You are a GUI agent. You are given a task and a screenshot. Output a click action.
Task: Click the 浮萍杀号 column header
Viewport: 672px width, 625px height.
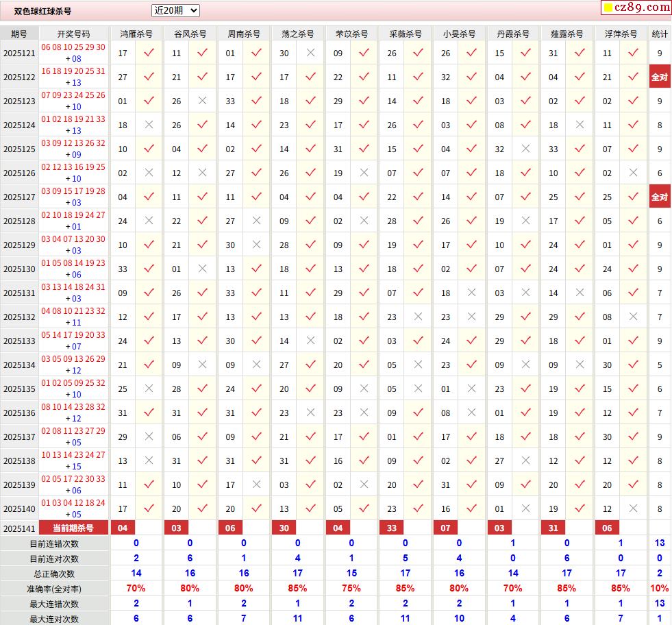620,34
